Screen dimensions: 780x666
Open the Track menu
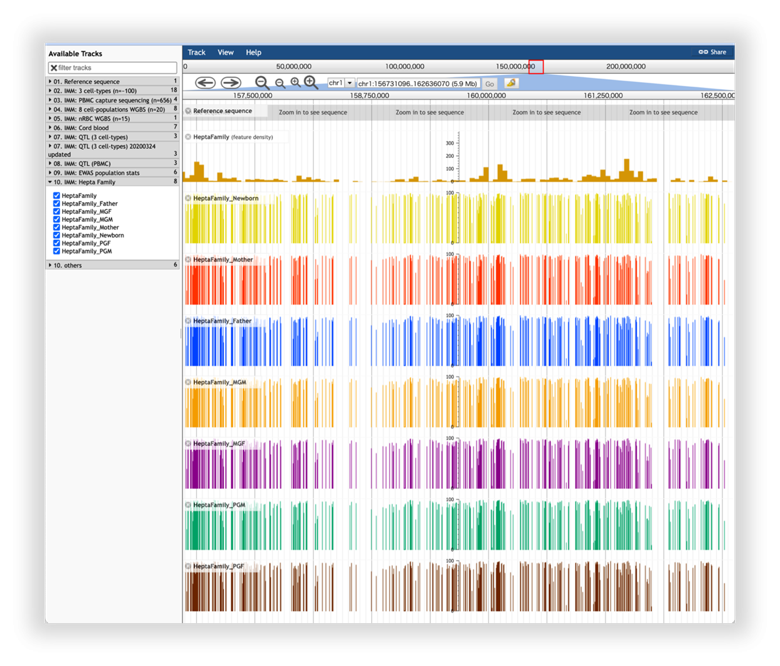pos(196,52)
